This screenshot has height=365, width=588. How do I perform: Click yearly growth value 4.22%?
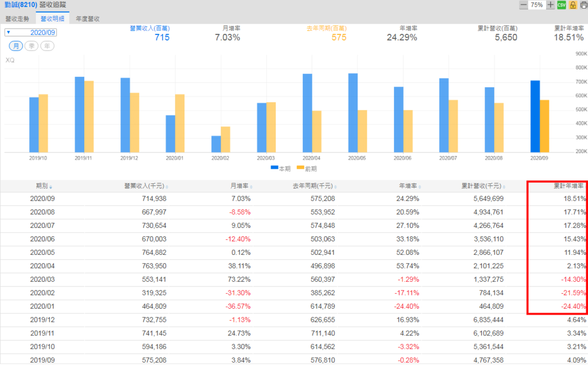point(409,333)
